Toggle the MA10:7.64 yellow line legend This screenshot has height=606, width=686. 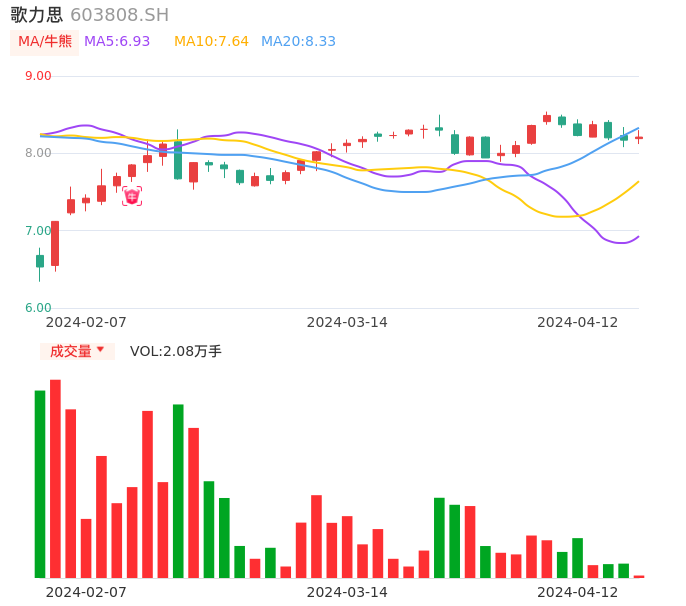[x=211, y=42]
